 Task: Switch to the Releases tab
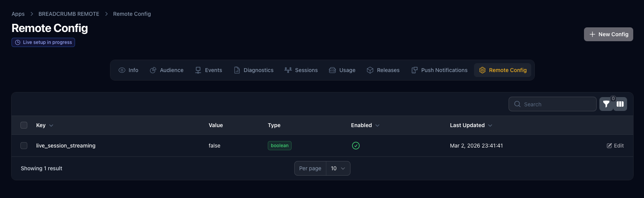383,70
